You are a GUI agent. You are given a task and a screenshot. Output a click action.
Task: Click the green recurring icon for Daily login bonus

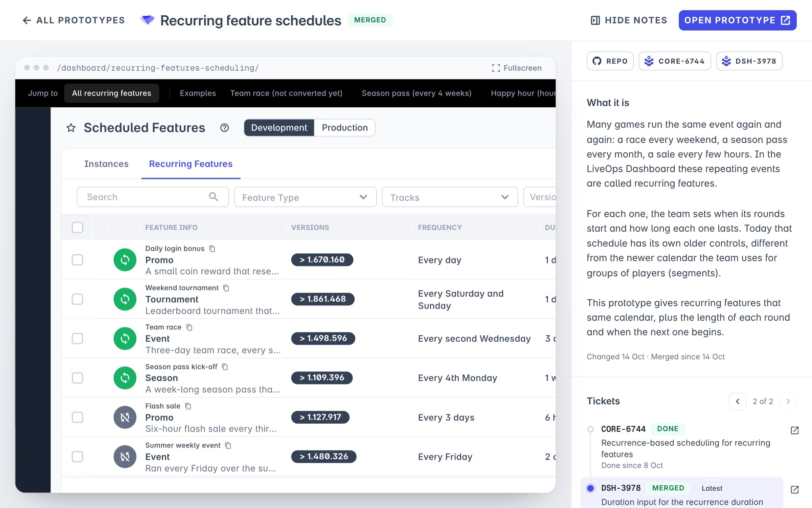click(x=125, y=260)
